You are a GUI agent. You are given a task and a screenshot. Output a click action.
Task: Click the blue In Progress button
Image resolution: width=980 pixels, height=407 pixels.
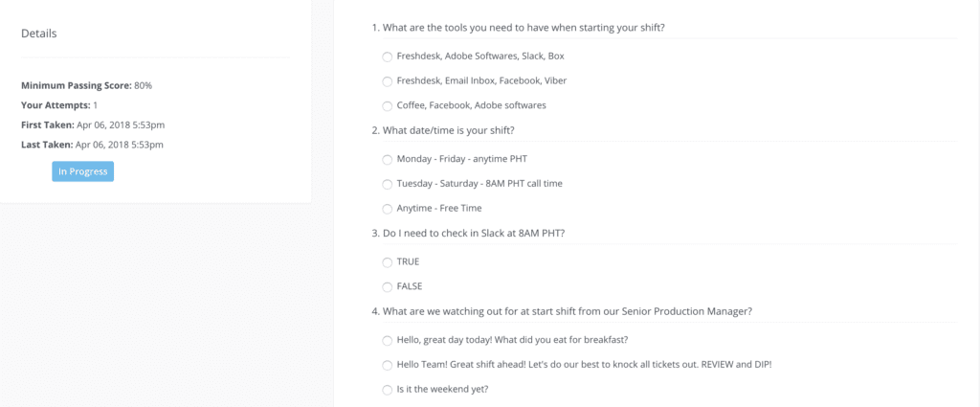[82, 171]
